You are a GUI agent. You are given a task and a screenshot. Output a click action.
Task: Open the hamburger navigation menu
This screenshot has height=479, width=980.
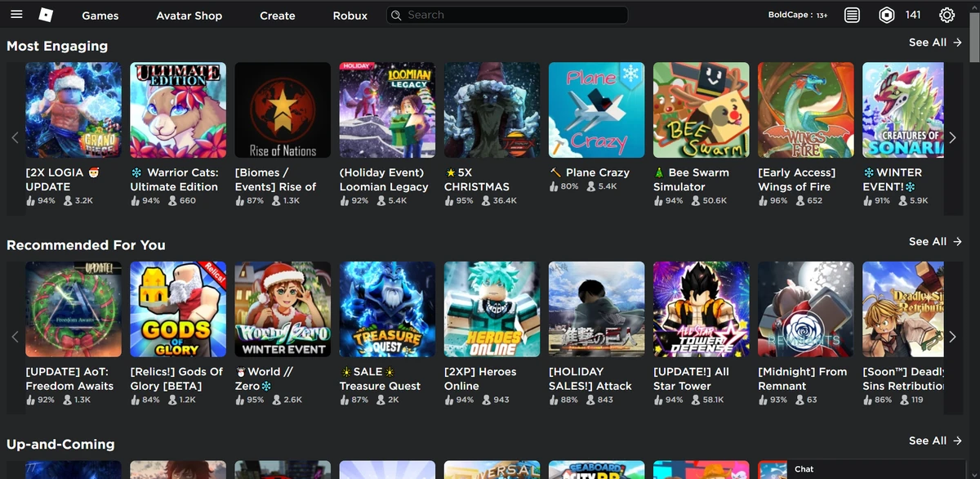16,15
